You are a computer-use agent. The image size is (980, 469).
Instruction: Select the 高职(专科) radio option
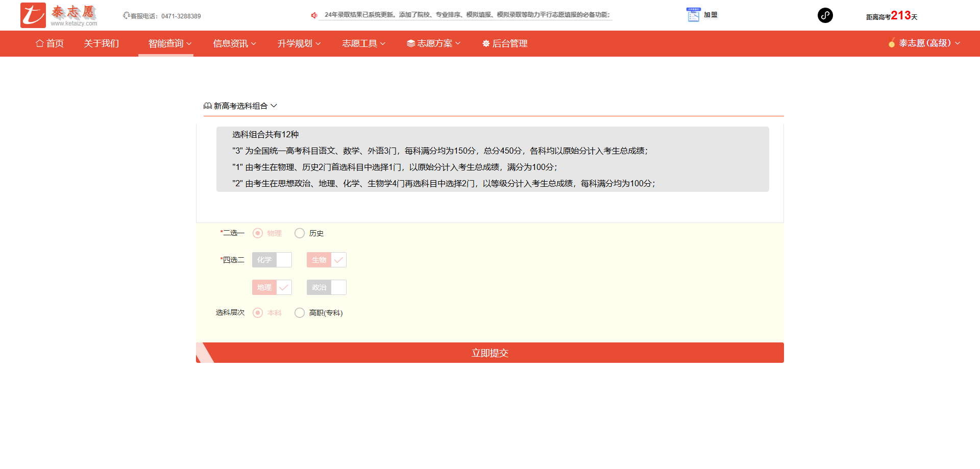(300, 313)
